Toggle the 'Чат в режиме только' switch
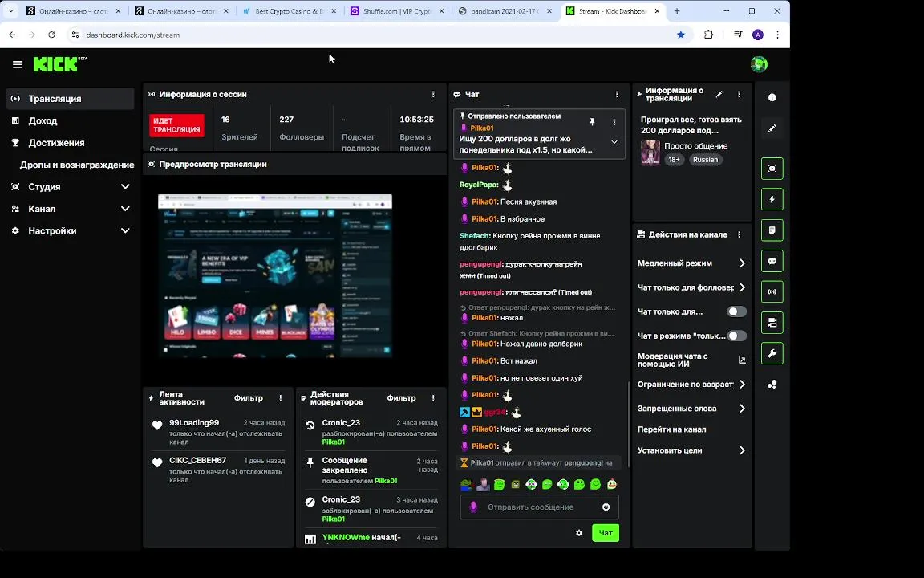Viewport: 924px width, 578px height. (736, 336)
